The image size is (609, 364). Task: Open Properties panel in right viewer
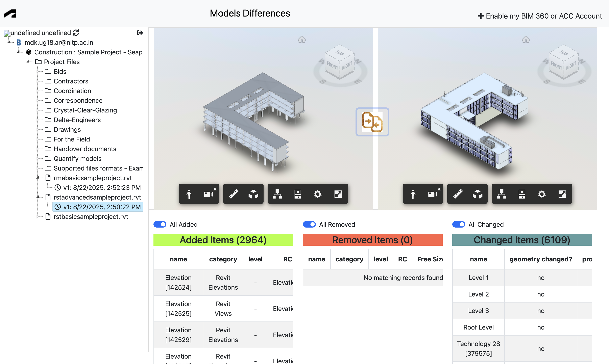click(522, 194)
